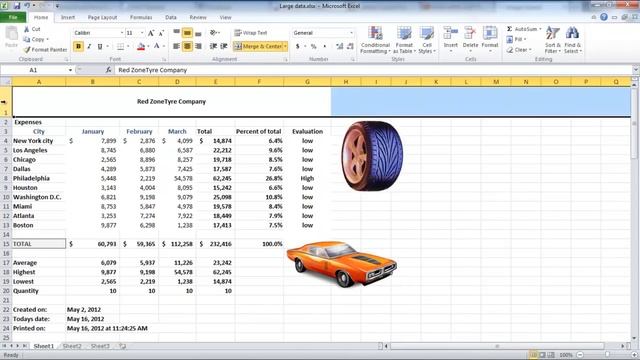Click AutoSum
The width and height of the screenshot is (640, 360).
pyautogui.click(x=522, y=29)
